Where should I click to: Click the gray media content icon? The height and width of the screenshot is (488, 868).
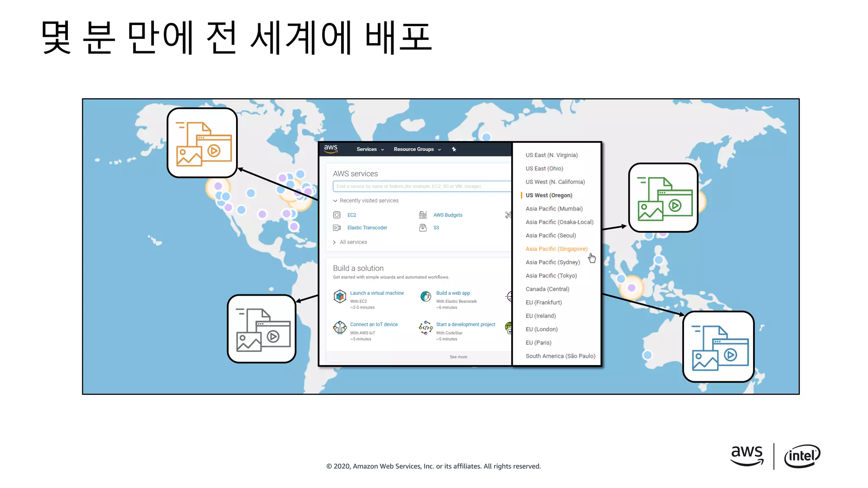tap(262, 329)
